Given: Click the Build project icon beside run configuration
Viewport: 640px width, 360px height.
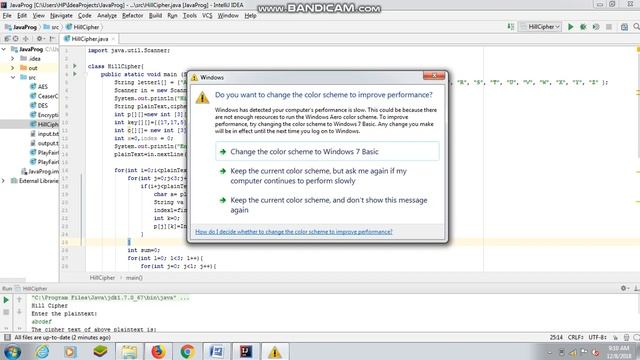Looking at the screenshot, I should (x=511, y=27).
